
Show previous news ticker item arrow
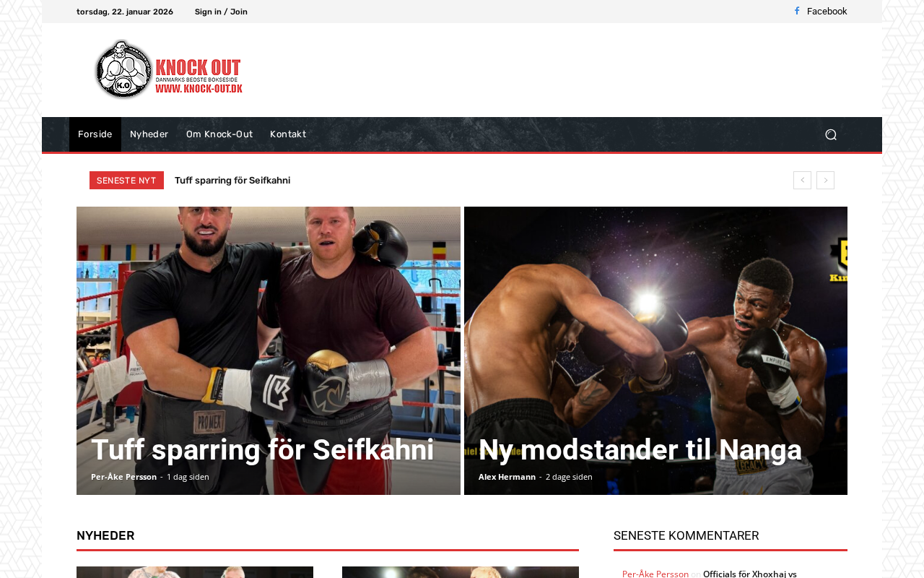pyautogui.click(x=802, y=180)
